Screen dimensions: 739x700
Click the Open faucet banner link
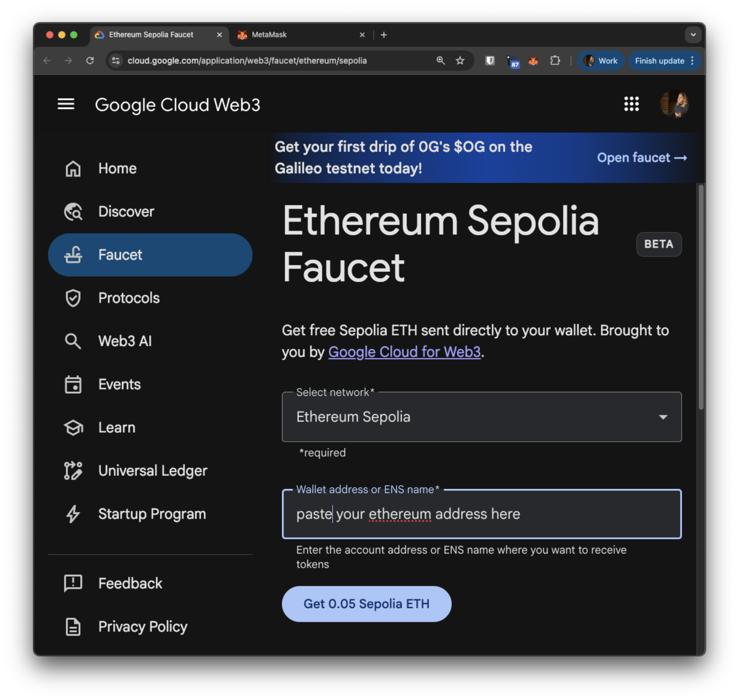(x=642, y=158)
